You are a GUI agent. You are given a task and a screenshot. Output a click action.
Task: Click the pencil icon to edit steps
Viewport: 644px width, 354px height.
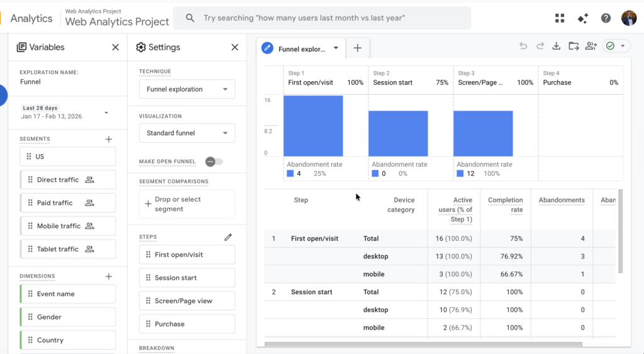coord(228,237)
